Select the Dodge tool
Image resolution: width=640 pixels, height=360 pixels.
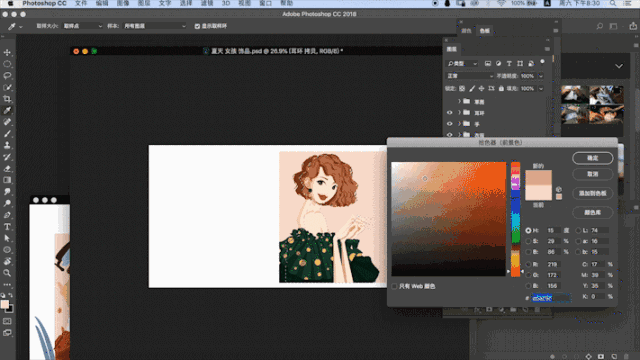pos(7,203)
